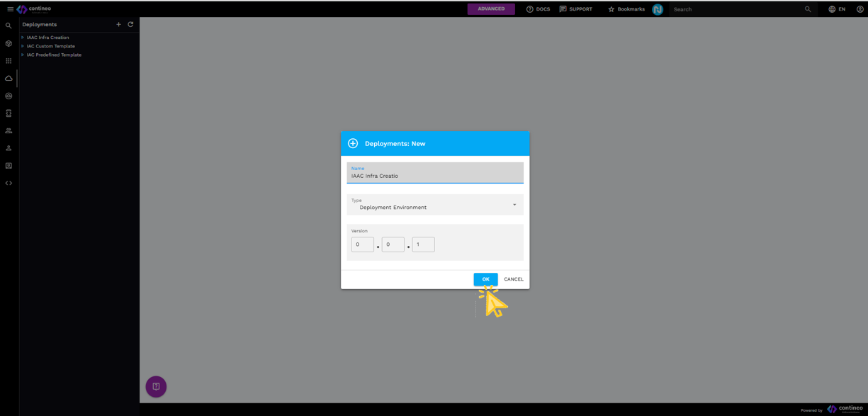
Task: Click the purple help button at bottom left
Action: click(156, 386)
